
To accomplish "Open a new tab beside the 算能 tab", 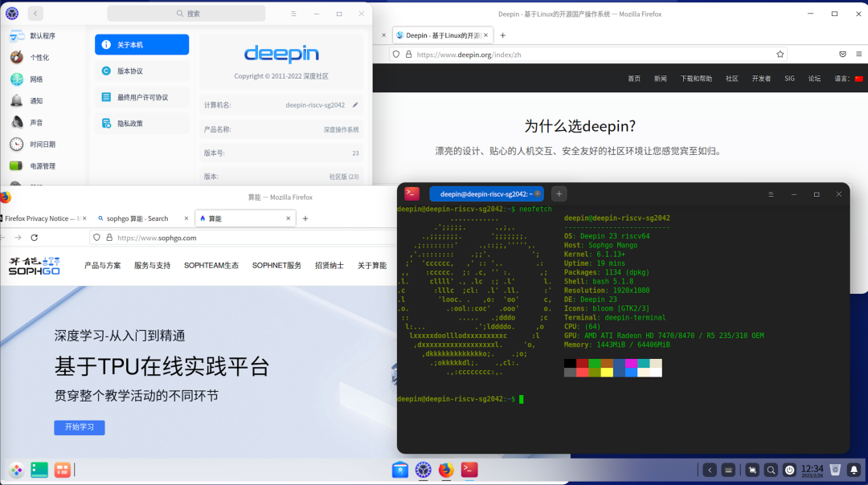I will [x=305, y=218].
